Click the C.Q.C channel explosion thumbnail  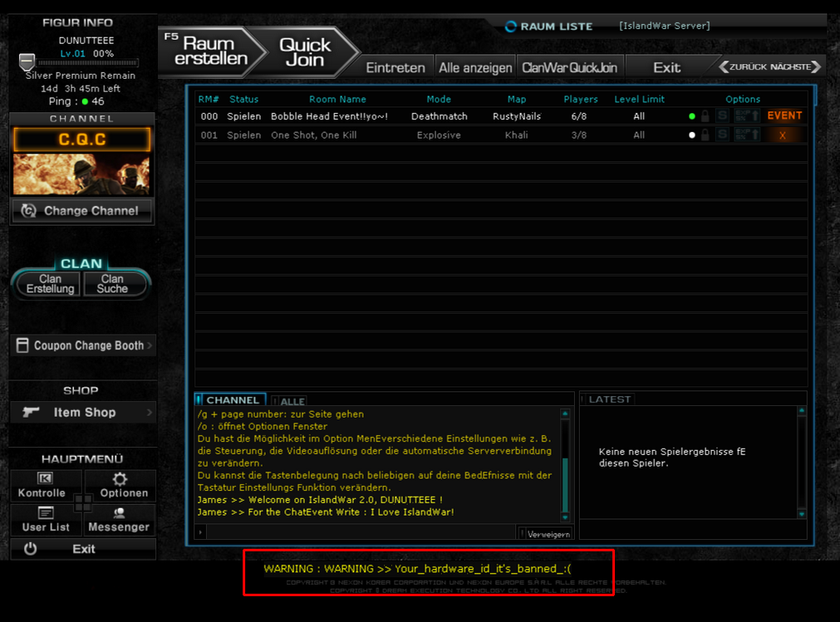81,174
